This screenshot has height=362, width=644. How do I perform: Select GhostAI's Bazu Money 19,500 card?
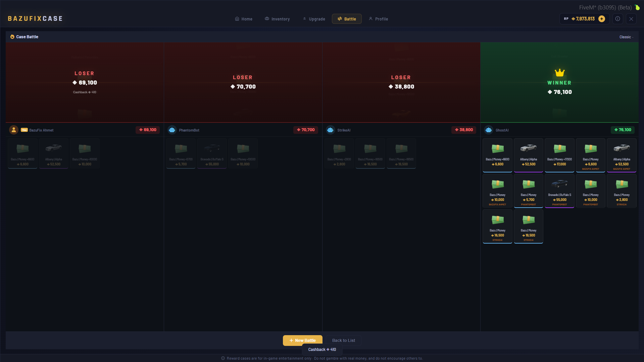coord(529,226)
